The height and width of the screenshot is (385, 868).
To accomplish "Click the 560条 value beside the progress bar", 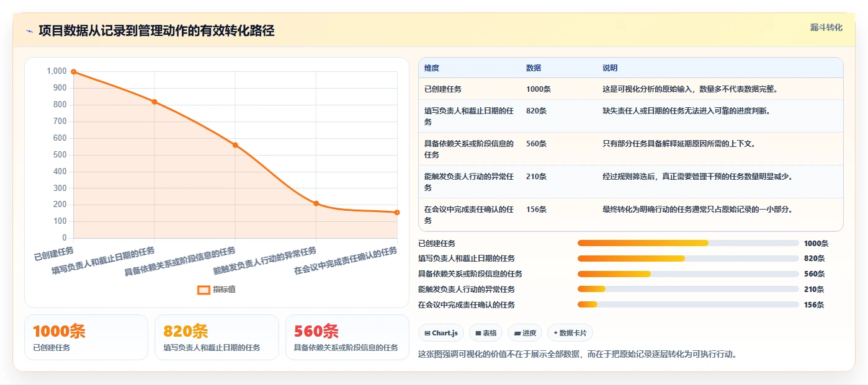I will 814,274.
